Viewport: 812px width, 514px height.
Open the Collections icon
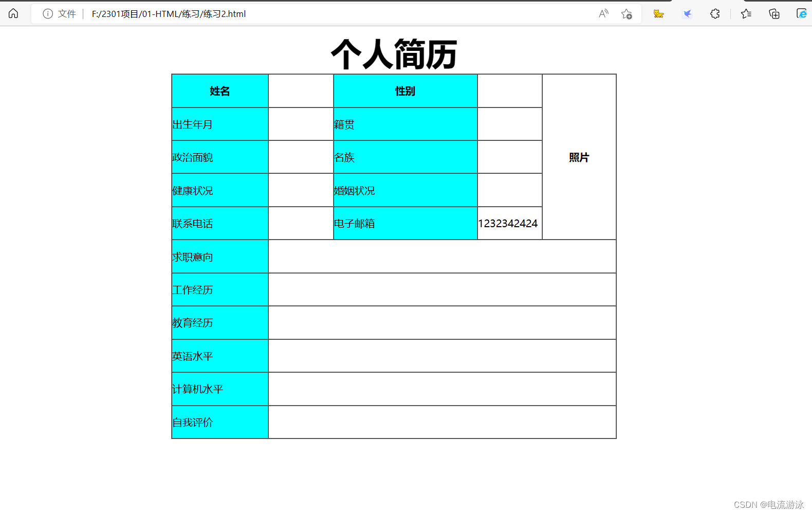coord(774,14)
